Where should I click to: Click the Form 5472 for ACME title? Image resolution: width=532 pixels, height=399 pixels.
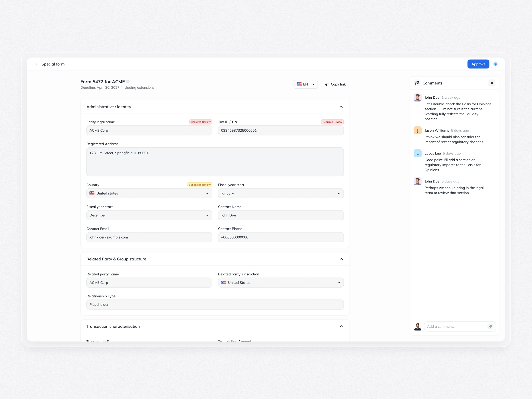[x=102, y=82]
